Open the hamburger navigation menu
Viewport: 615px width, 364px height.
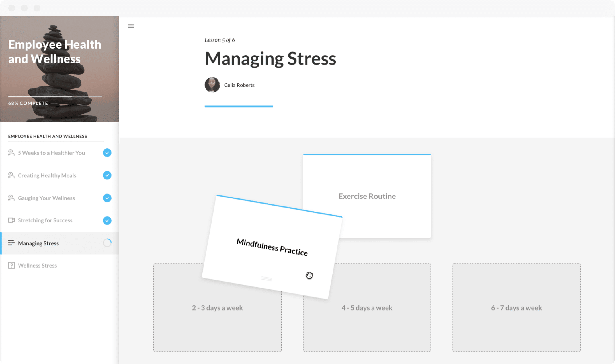(131, 26)
